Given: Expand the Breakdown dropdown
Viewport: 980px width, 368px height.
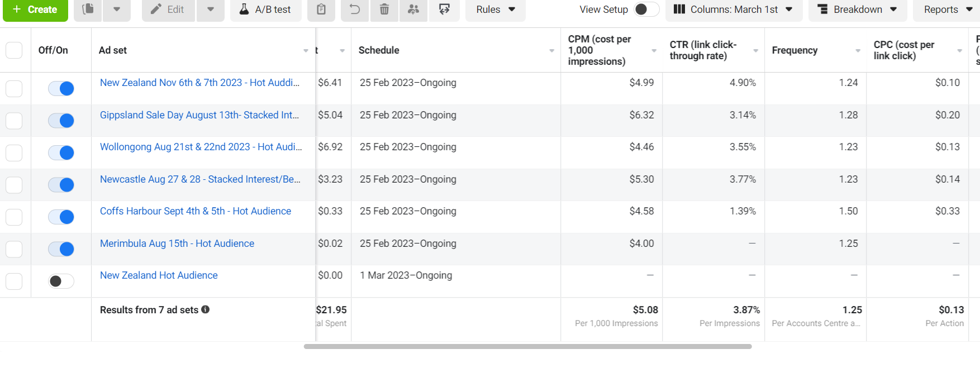Looking at the screenshot, I should tap(857, 9).
